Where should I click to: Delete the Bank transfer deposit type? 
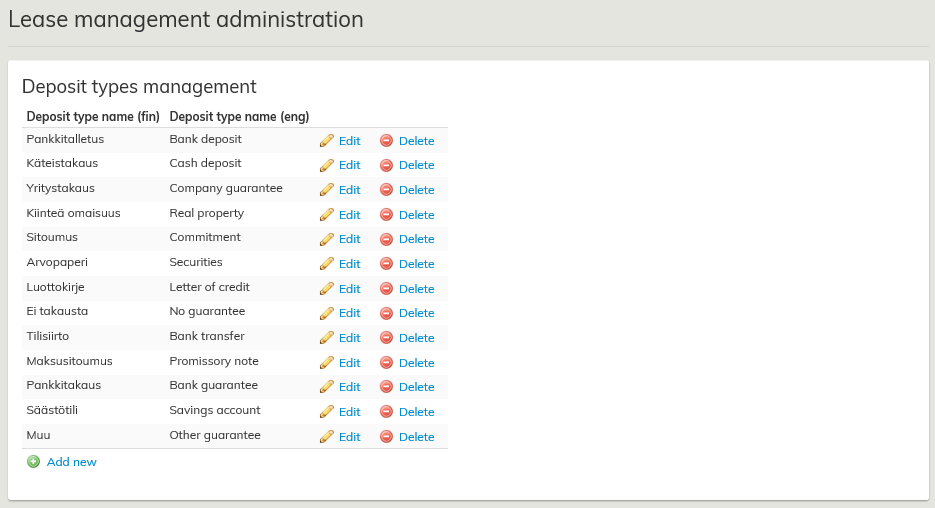point(416,338)
